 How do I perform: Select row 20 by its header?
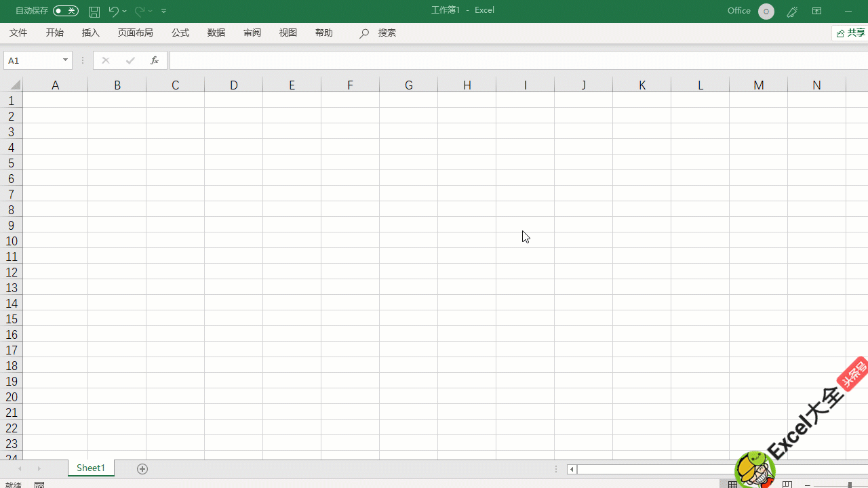(11, 396)
